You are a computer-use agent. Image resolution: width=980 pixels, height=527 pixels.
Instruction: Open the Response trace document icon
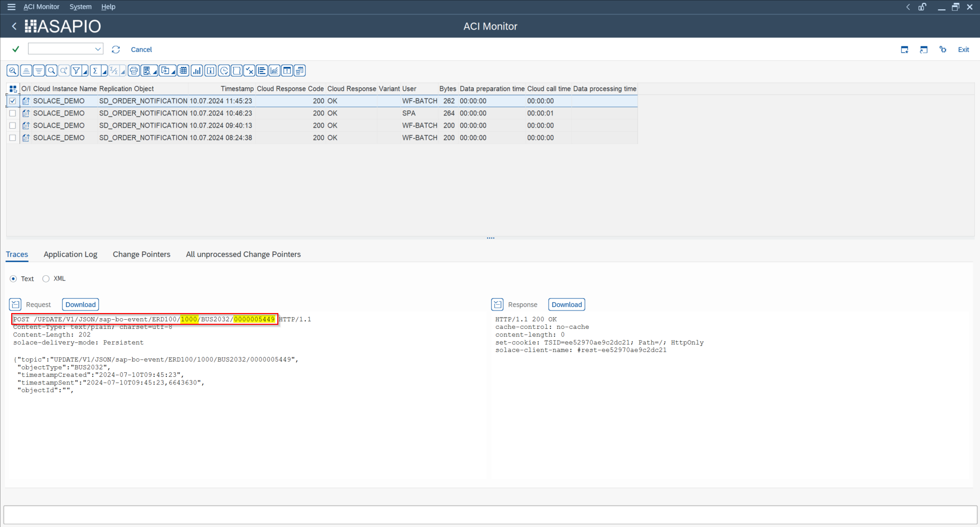497,304
